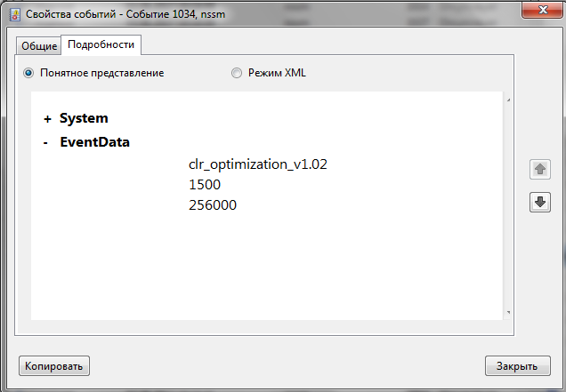The height and width of the screenshot is (392, 566).
Task: Switch to the Общие tab
Action: pyautogui.click(x=39, y=46)
